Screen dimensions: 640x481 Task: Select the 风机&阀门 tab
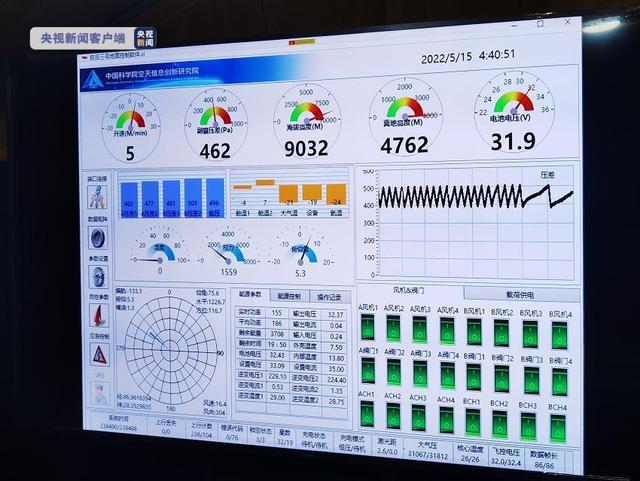coord(410,291)
